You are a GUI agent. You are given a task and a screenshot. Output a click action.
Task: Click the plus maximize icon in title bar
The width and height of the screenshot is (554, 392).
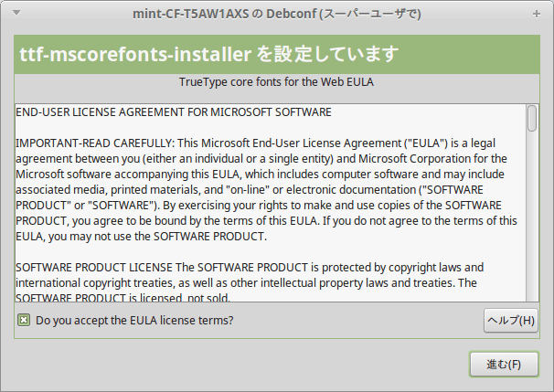537,14
